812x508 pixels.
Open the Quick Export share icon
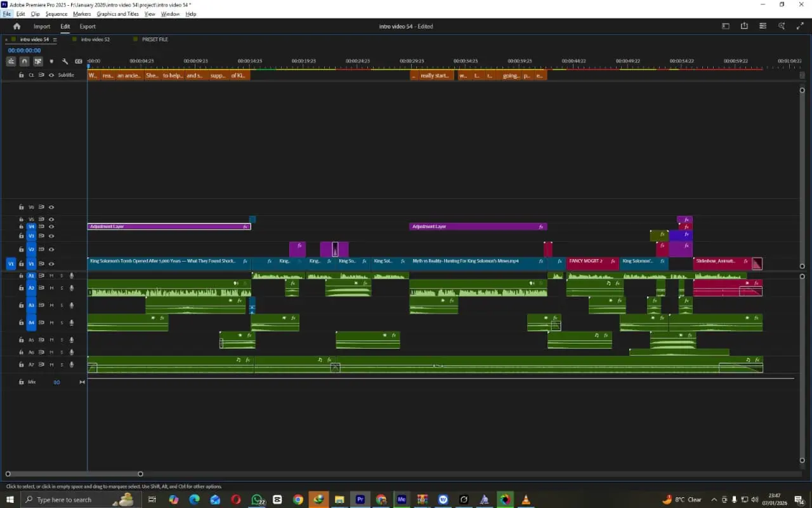744,27
